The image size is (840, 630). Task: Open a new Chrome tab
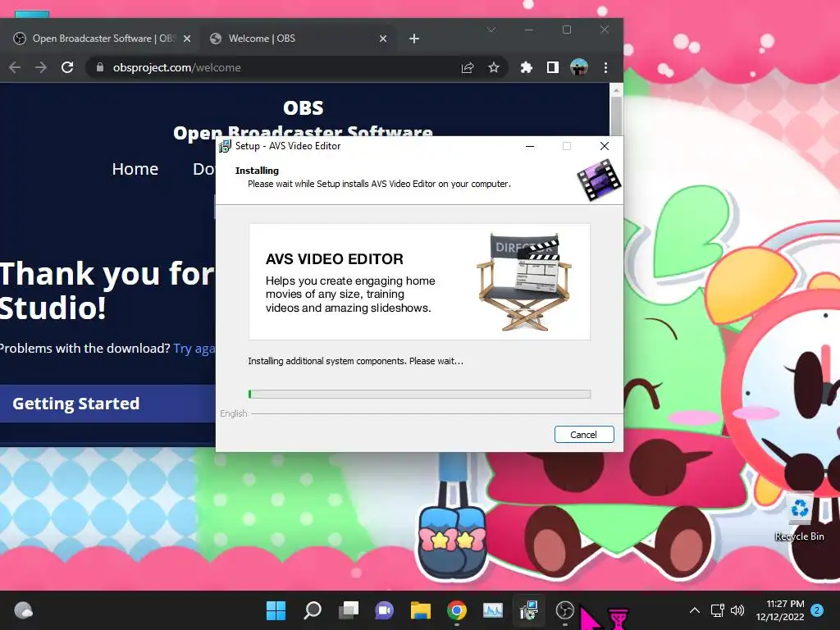(414, 39)
